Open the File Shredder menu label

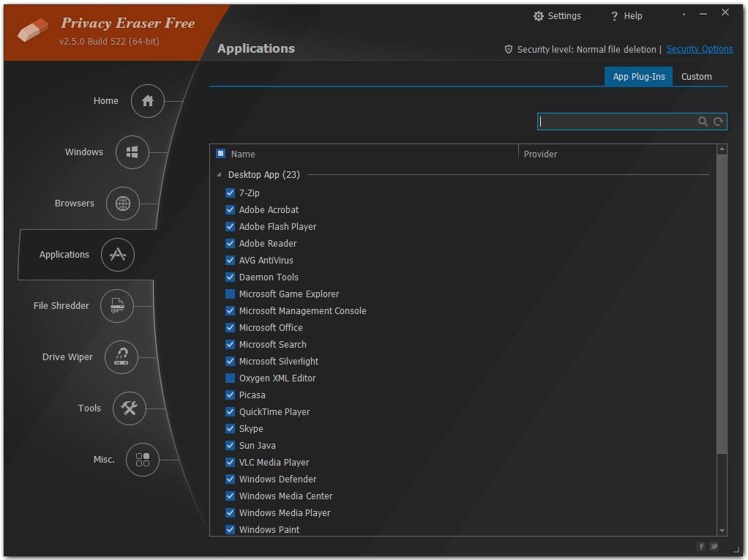pyautogui.click(x=61, y=306)
